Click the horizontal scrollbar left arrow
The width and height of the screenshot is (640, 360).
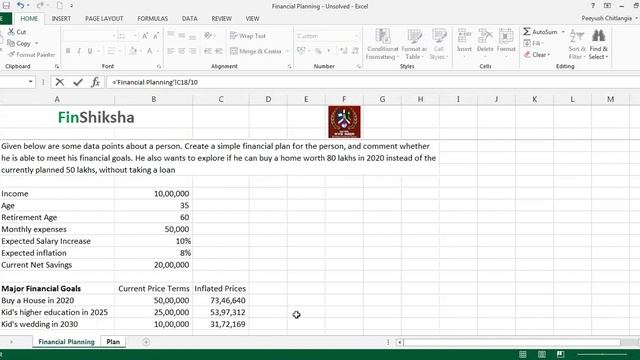[400, 342]
